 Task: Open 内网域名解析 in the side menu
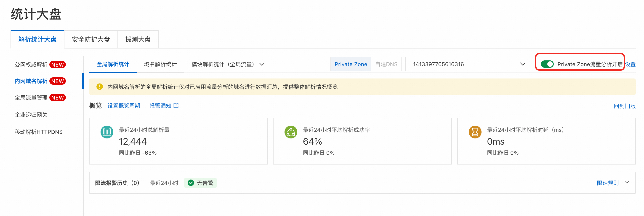(x=31, y=81)
